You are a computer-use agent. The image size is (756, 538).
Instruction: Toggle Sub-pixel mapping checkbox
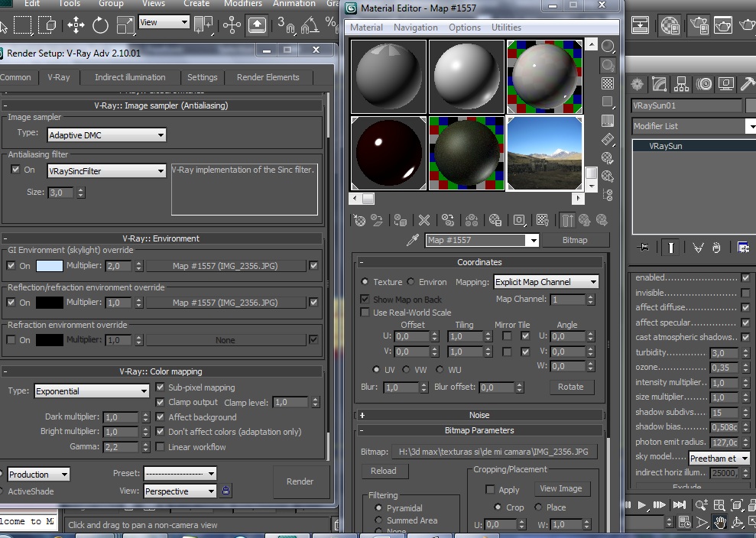pyautogui.click(x=160, y=387)
